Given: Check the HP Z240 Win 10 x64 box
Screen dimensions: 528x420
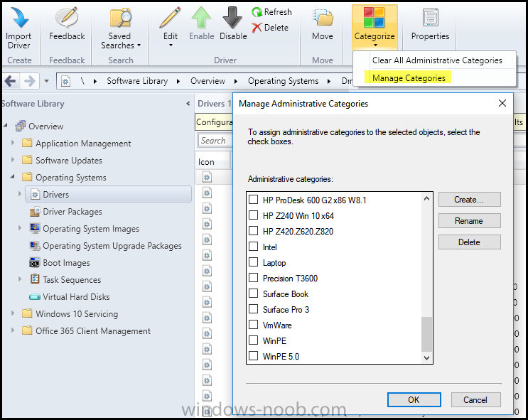Looking at the screenshot, I should 253,215.
